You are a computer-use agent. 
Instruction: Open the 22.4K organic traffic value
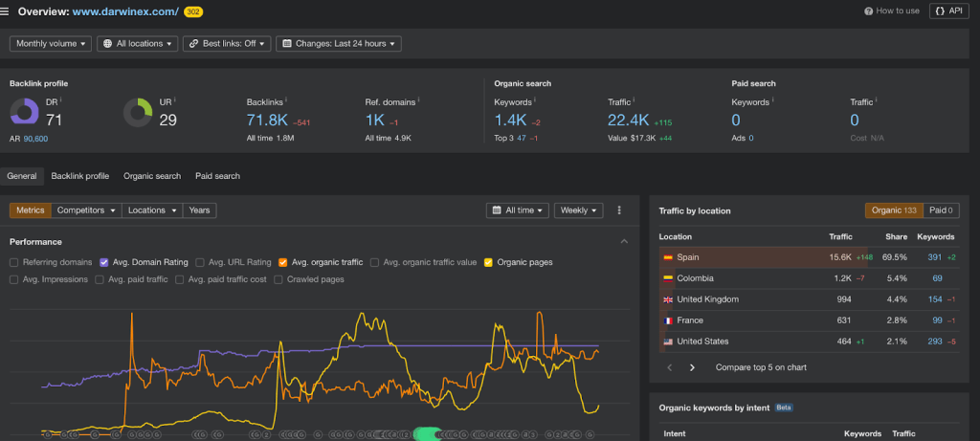point(629,120)
